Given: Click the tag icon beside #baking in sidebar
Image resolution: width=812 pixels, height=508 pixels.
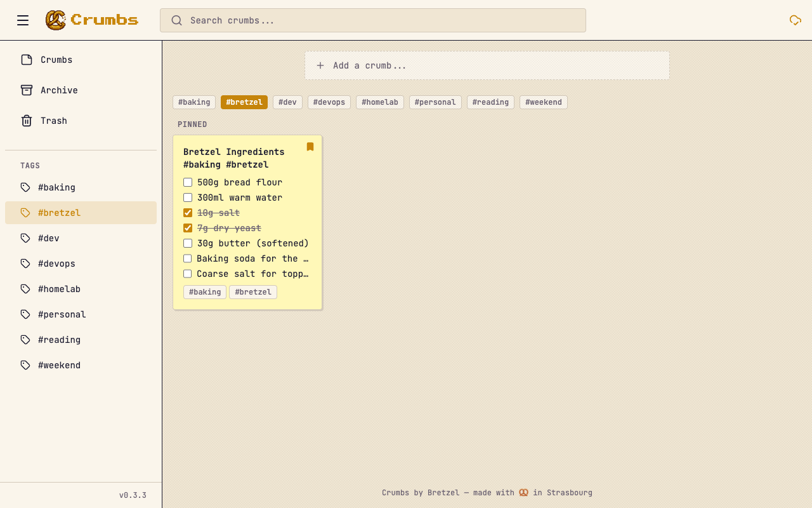Looking at the screenshot, I should 25,187.
